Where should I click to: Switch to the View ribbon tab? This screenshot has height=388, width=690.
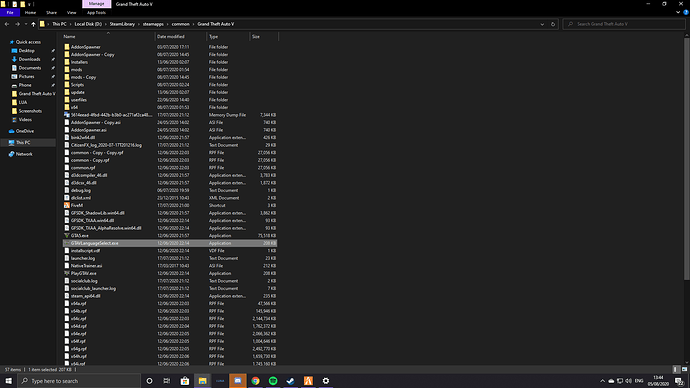71,13
